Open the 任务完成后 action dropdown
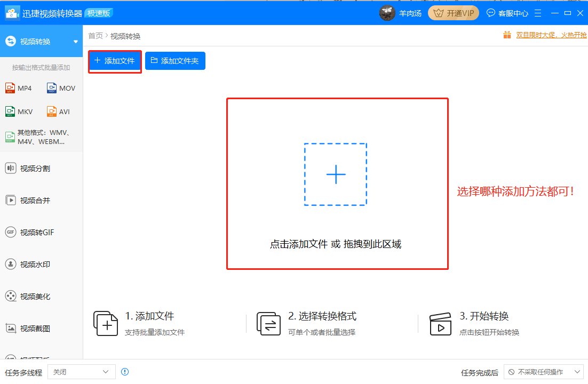 (543, 372)
